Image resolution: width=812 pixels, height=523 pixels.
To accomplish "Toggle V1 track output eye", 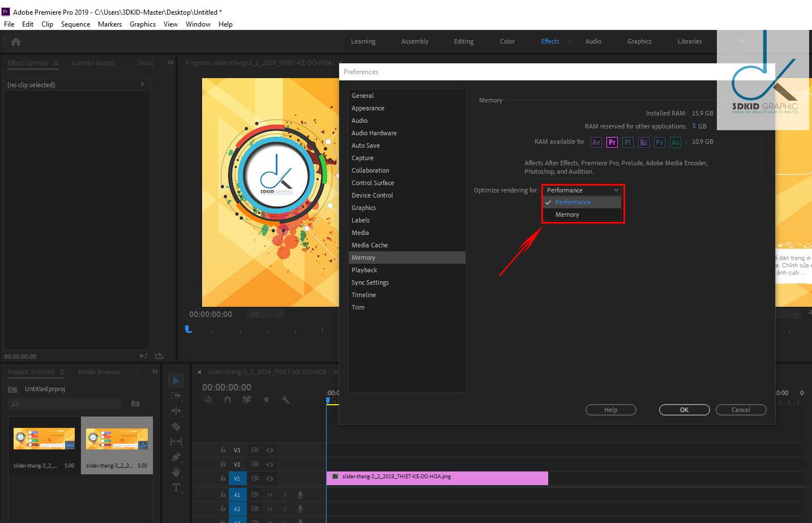I will point(270,478).
